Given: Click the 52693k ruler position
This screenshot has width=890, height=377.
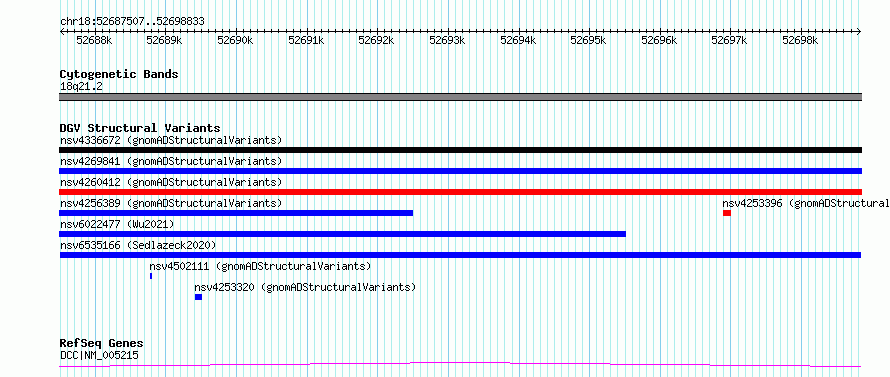Looking at the screenshot, I should tap(447, 40).
